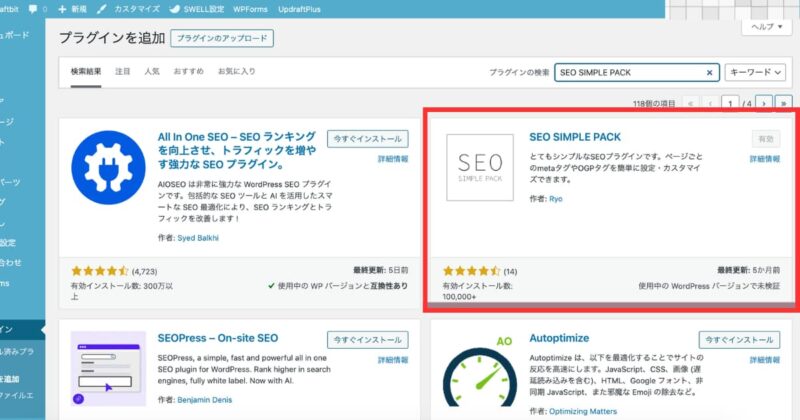Expand the ヘルプ dropdown

click(x=766, y=27)
